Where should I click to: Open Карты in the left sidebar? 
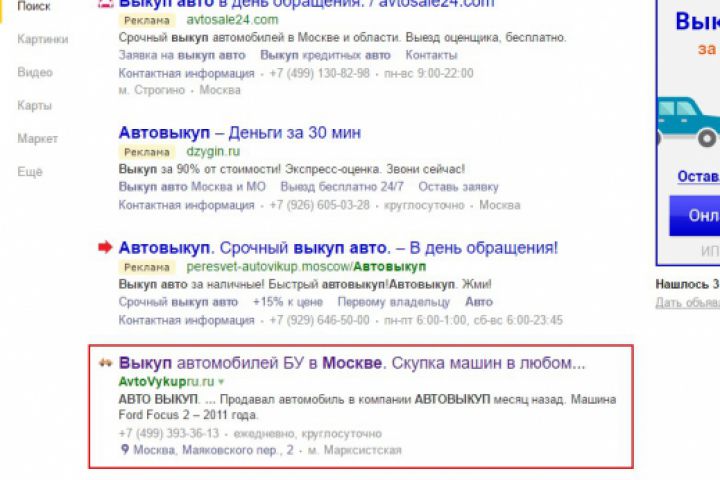click(x=34, y=106)
